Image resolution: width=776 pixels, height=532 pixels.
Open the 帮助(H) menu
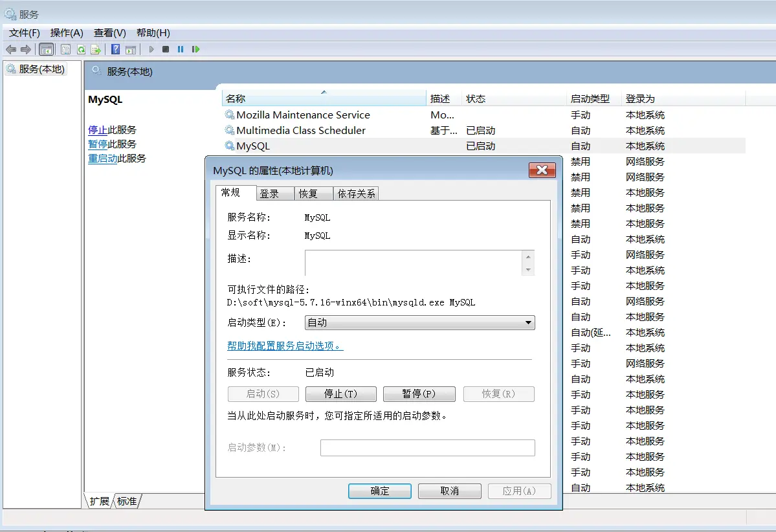tap(153, 32)
